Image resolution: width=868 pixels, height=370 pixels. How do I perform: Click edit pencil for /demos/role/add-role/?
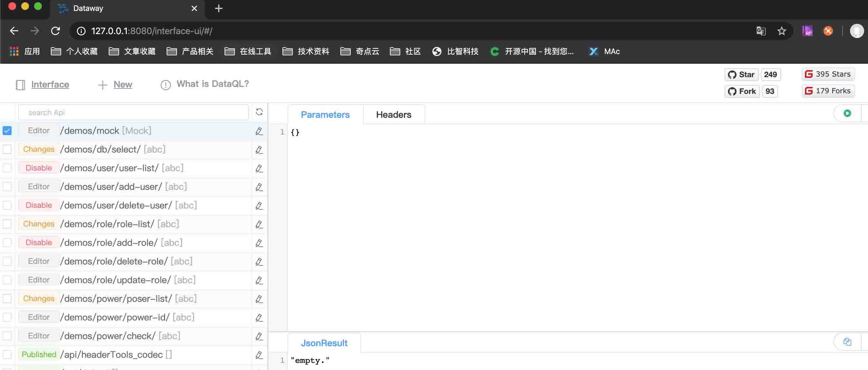pyautogui.click(x=259, y=243)
